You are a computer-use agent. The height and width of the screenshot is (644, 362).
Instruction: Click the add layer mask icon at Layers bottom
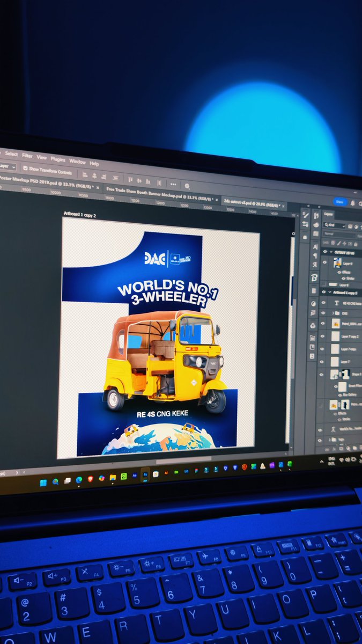coord(341,448)
